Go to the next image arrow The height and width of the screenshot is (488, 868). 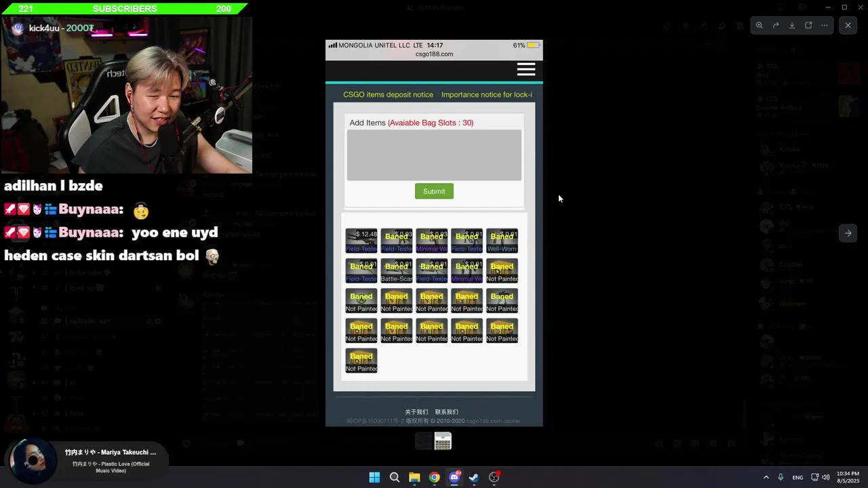(x=848, y=233)
